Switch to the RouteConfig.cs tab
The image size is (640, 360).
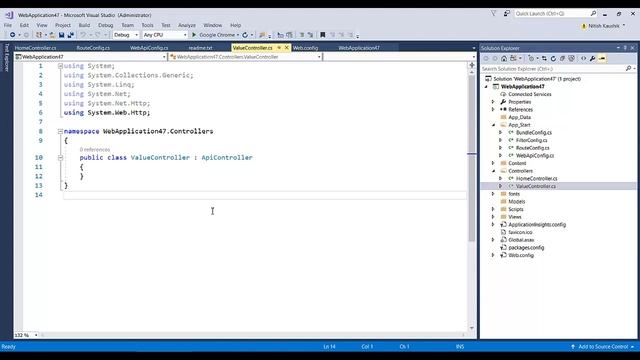(93, 48)
